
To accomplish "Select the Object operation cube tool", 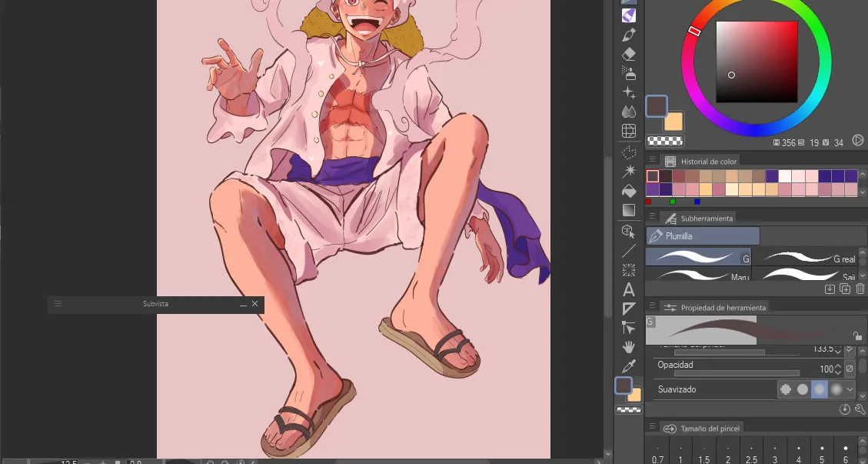I will pos(628,231).
